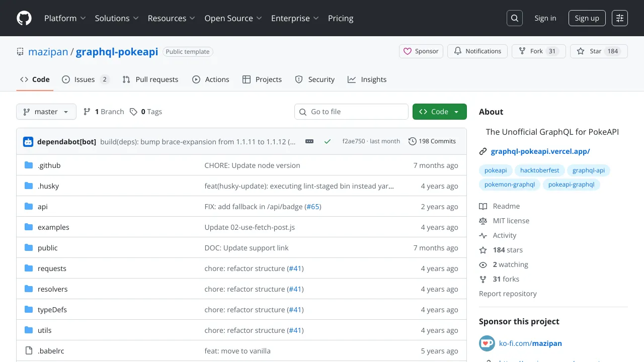Click the dependabot avatar icon

point(28,142)
